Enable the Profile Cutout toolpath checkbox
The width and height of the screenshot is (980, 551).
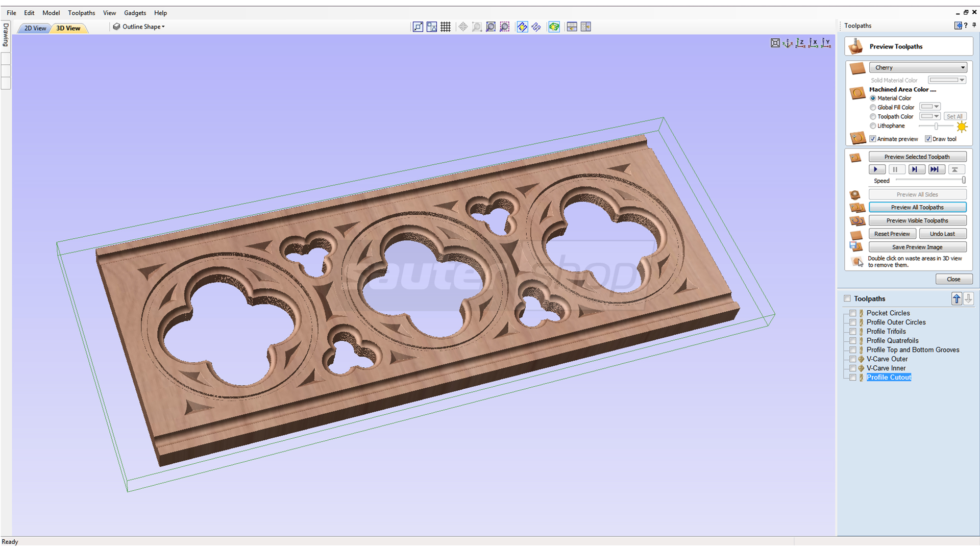click(852, 377)
